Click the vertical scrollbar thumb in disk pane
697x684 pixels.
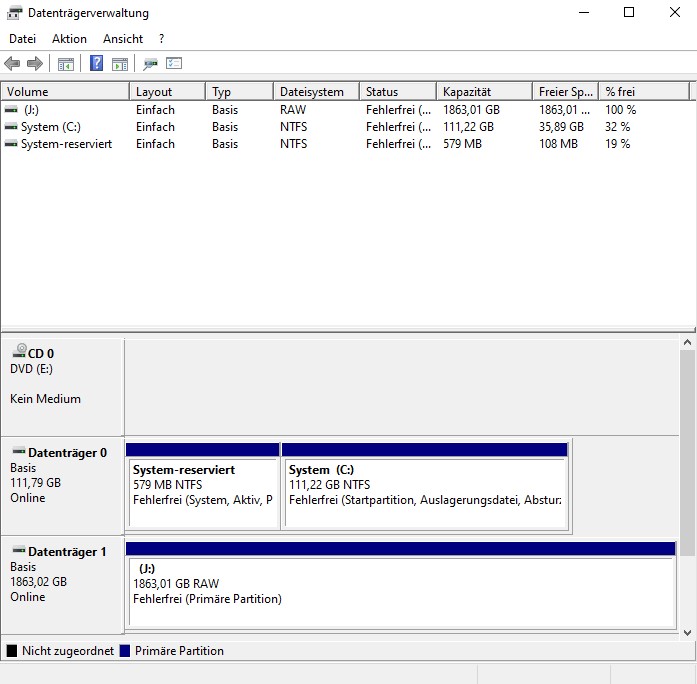click(x=687, y=452)
